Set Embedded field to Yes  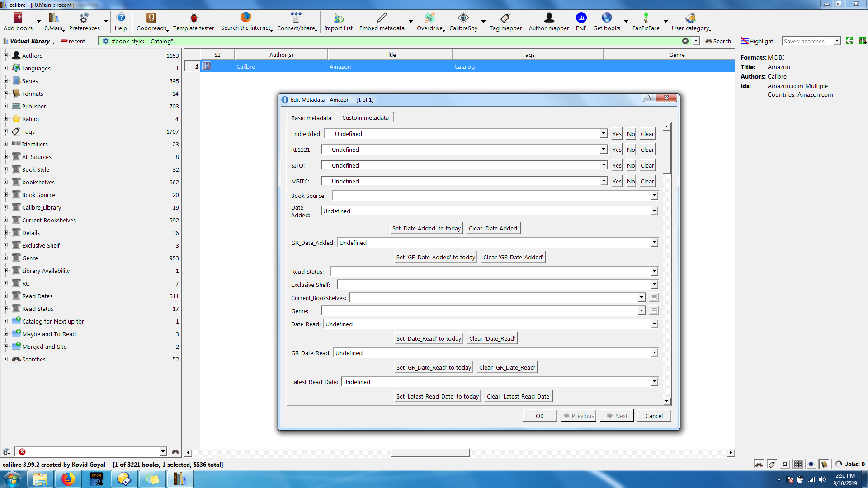[617, 134]
